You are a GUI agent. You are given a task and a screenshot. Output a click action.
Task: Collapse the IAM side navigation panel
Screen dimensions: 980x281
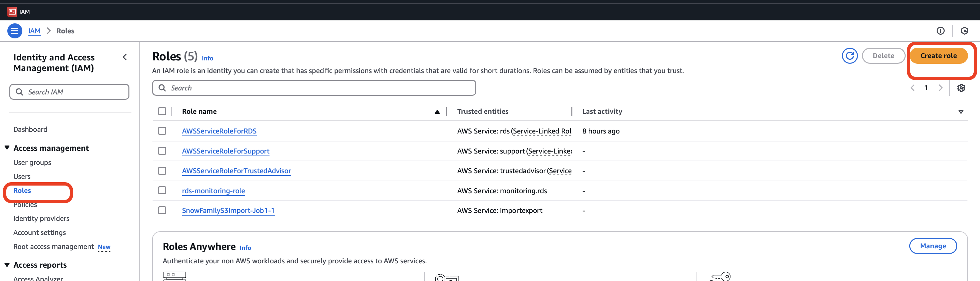point(125,57)
